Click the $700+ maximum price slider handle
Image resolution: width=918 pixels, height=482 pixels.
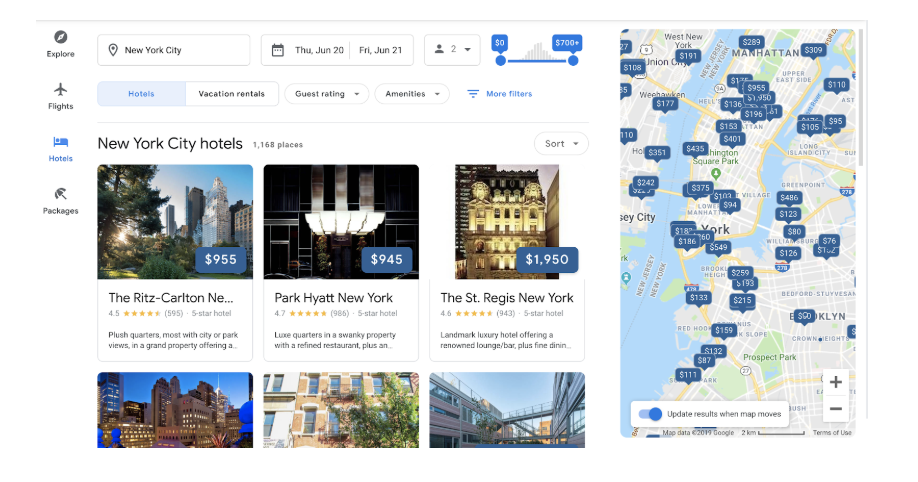tap(573, 60)
